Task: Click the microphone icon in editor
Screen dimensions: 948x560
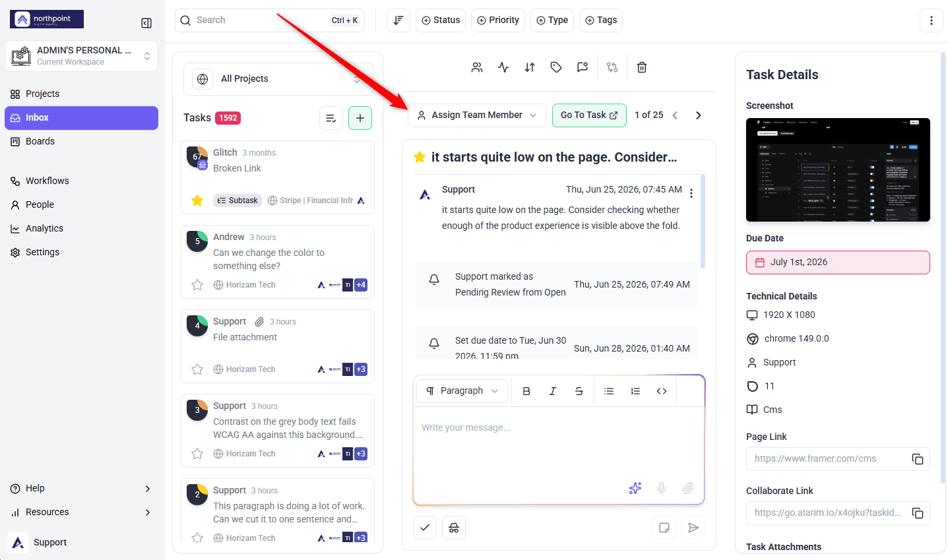Action: (x=662, y=488)
